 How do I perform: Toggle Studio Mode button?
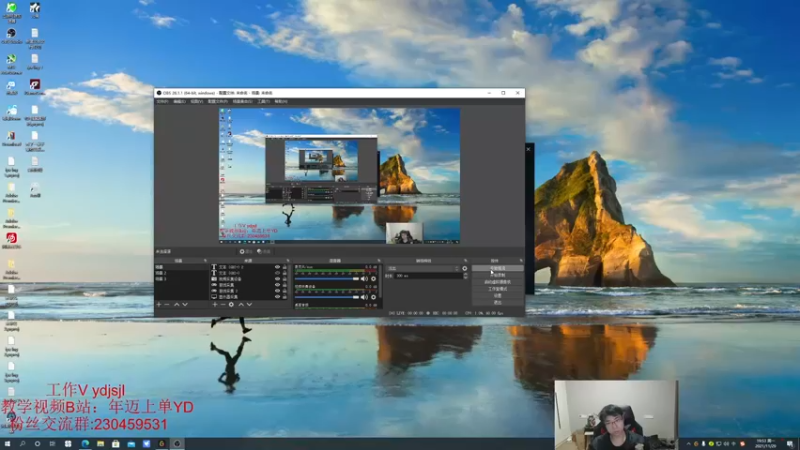tap(497, 289)
